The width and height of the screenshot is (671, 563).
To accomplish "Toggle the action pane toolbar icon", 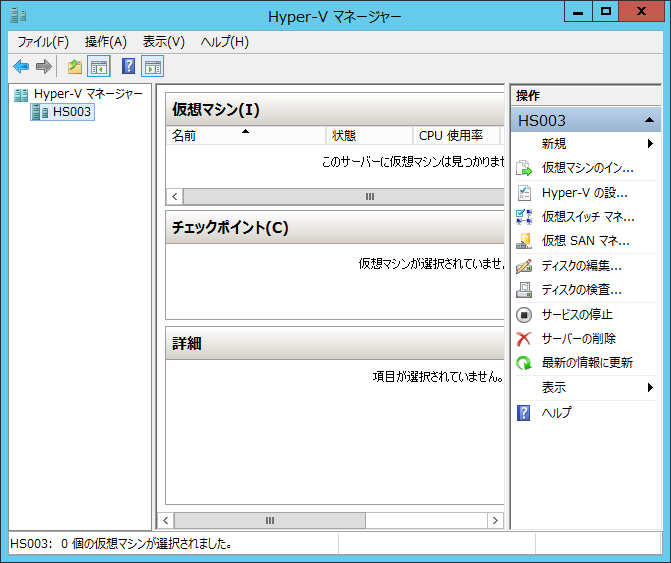I will pyautogui.click(x=152, y=67).
